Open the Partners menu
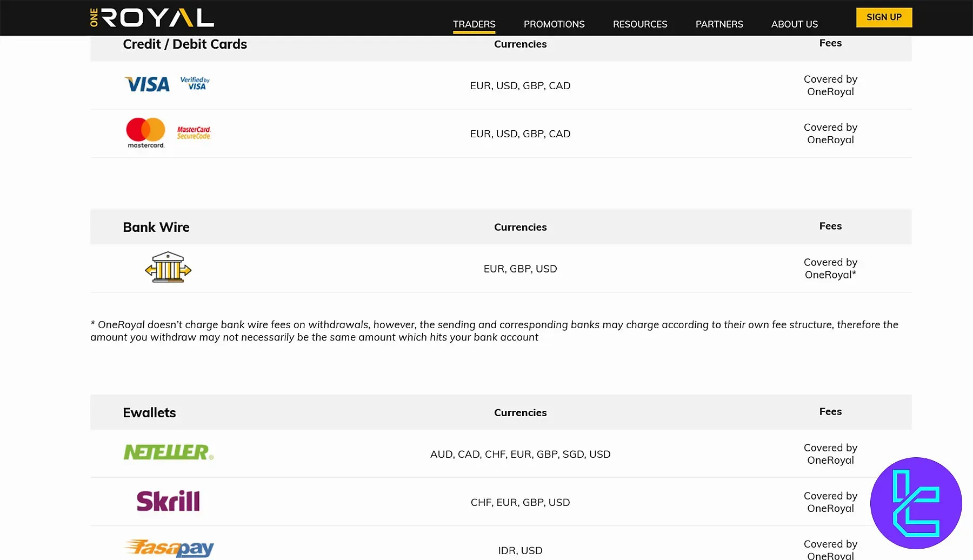The width and height of the screenshot is (973, 560). coord(719,24)
